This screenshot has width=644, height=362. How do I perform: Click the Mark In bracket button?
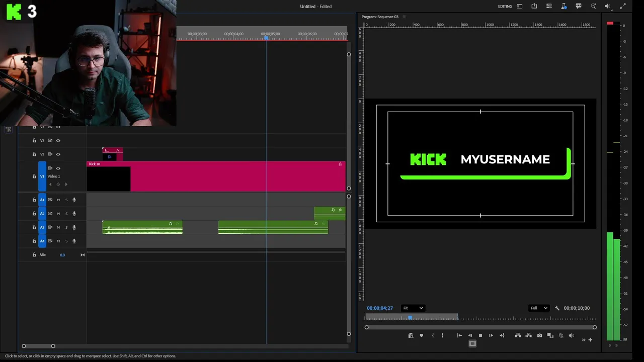tap(433, 335)
